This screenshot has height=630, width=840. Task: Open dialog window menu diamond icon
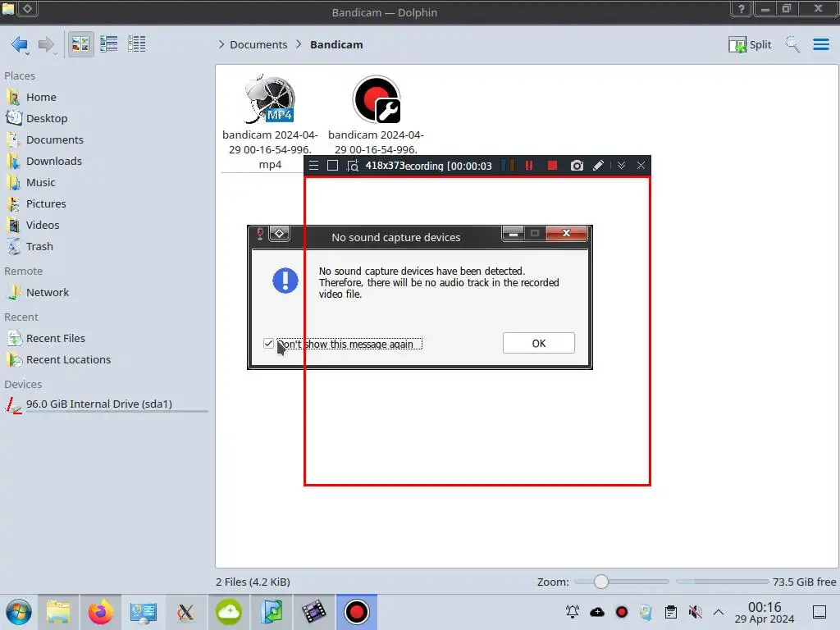coord(280,234)
